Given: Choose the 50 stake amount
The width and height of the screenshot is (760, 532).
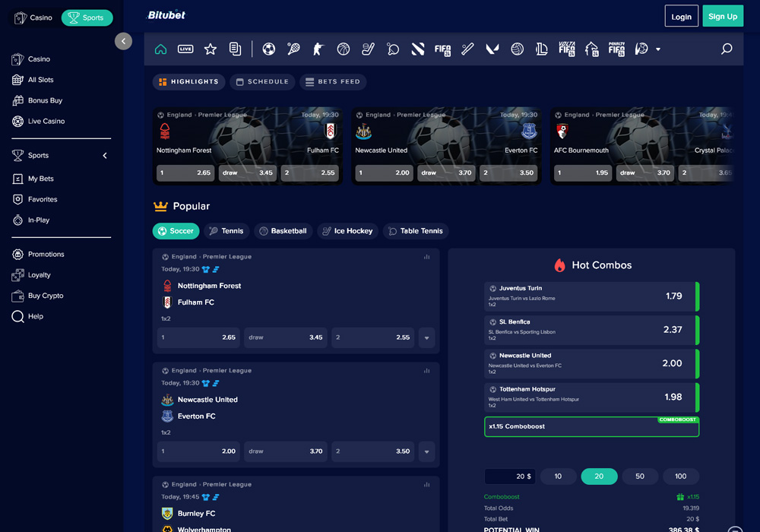Looking at the screenshot, I should (640, 477).
